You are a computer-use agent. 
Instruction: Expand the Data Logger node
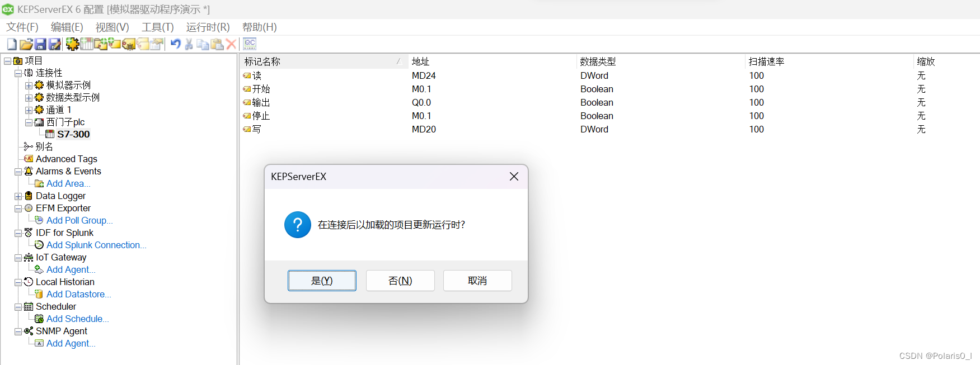[x=18, y=196]
